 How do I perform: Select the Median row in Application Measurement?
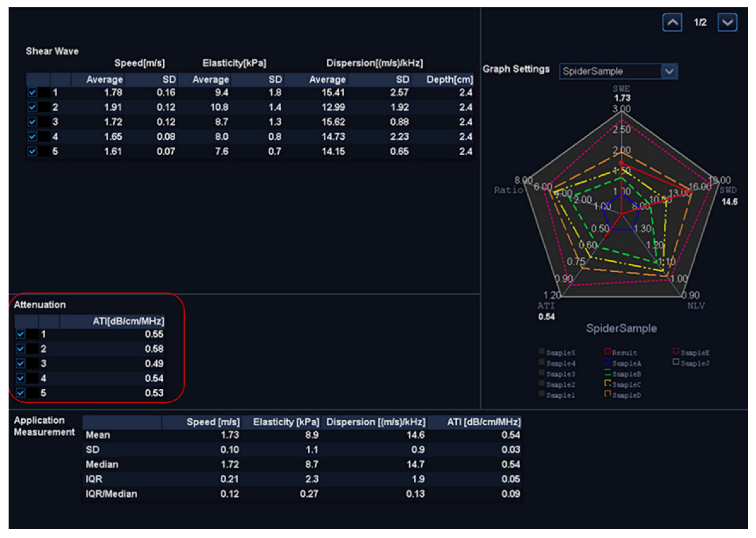[x=102, y=464]
